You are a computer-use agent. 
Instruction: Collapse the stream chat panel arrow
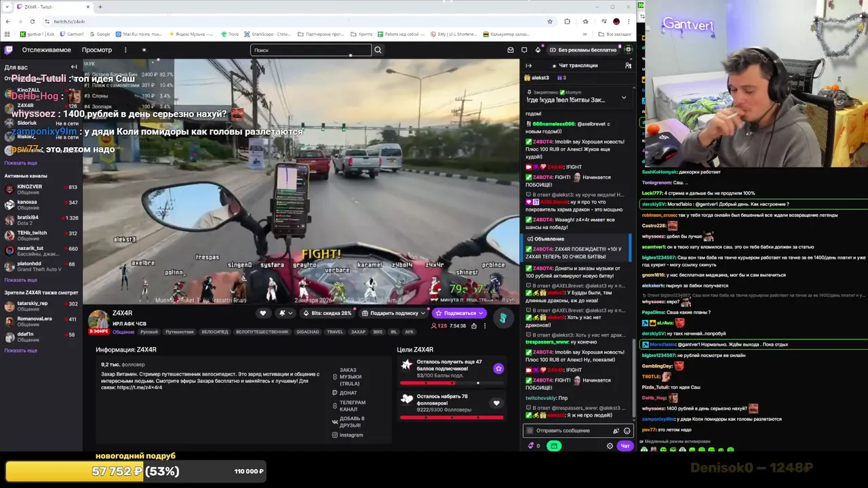pyautogui.click(x=529, y=66)
